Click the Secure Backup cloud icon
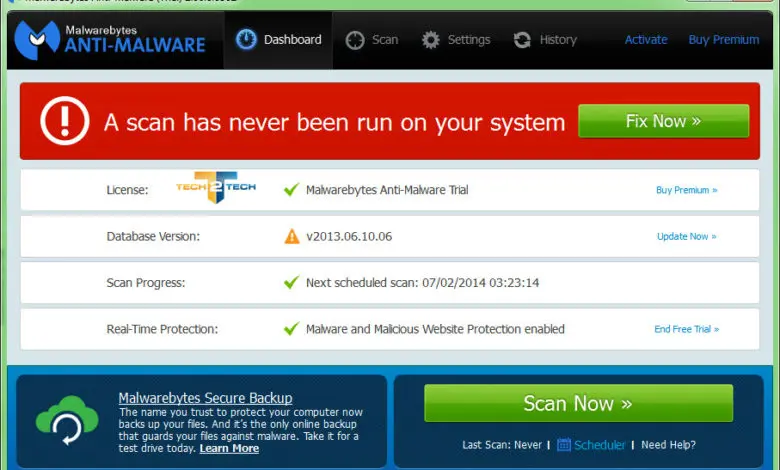Screen dimensions: 780x470 (x=67, y=420)
